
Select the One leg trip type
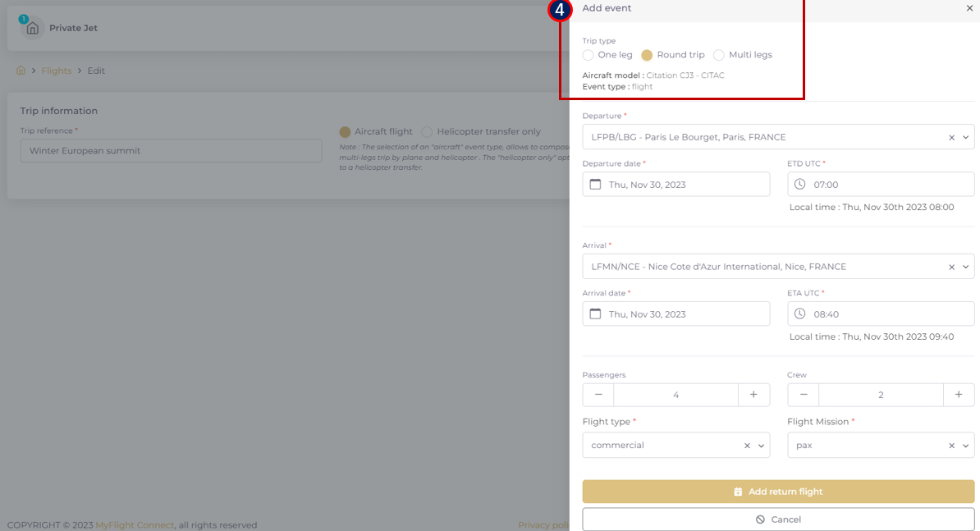point(588,55)
